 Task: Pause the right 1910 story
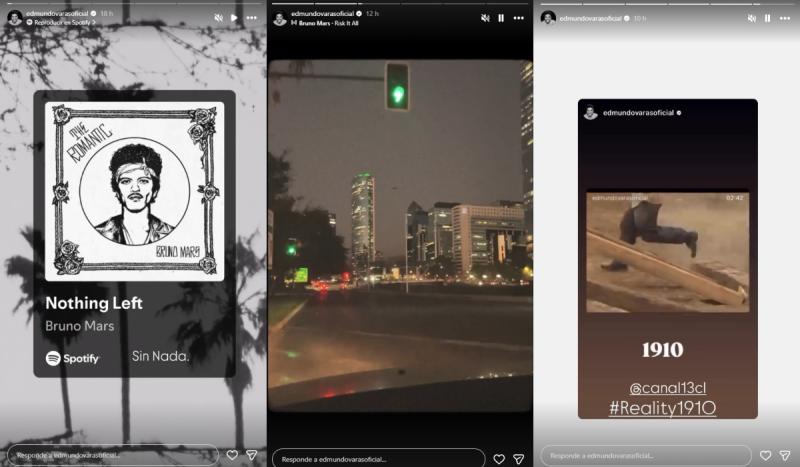[768, 18]
